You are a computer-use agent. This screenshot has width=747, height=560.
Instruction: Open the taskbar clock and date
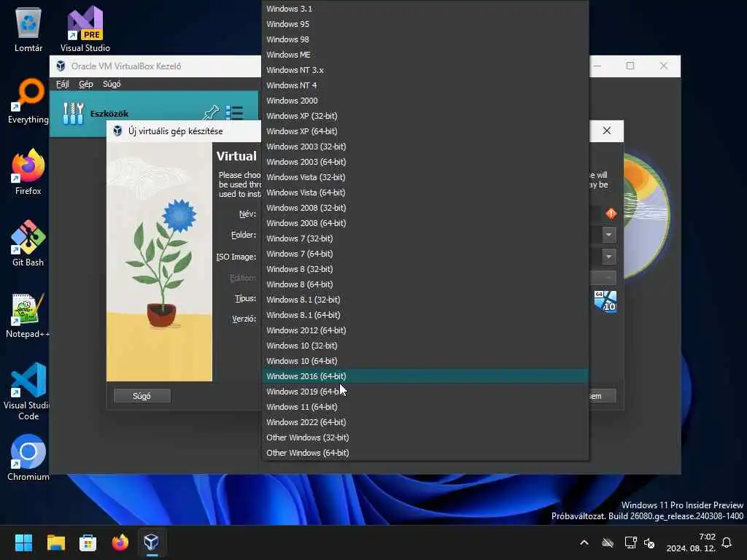point(691,542)
